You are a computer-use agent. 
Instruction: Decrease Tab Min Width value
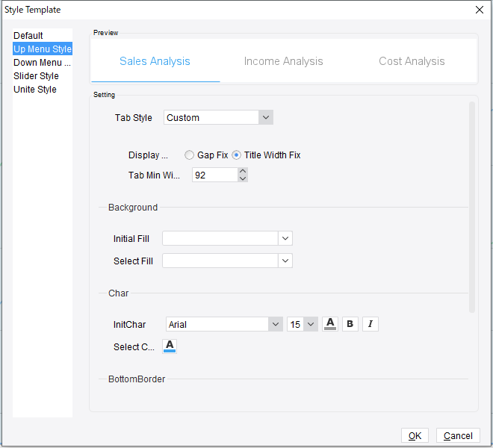tap(243, 178)
